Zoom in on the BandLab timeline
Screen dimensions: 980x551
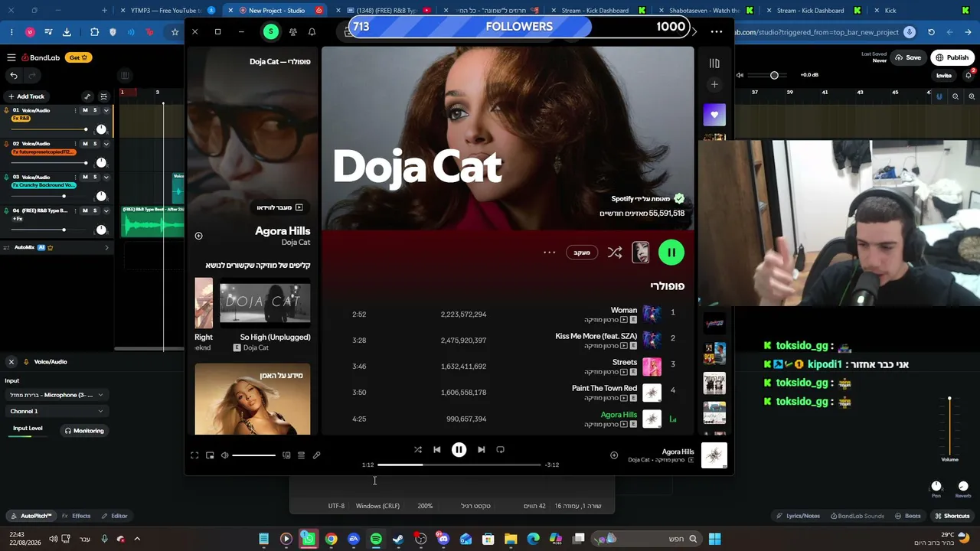click(x=972, y=96)
